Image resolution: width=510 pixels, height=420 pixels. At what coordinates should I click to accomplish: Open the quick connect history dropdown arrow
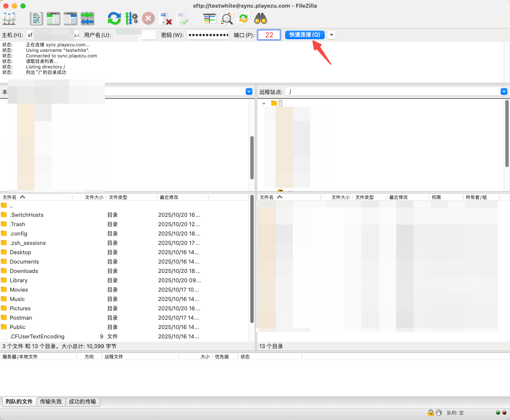click(x=331, y=35)
